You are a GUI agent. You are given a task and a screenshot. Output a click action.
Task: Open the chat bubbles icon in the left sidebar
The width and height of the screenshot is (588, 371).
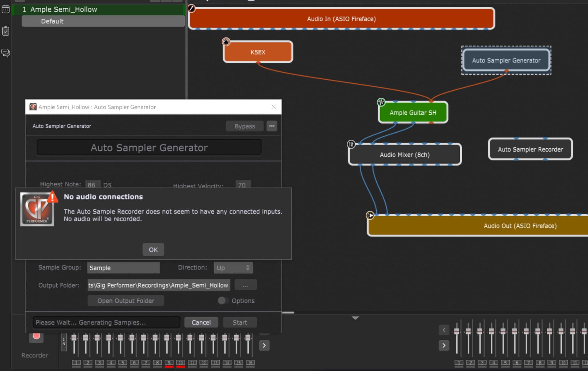pyautogui.click(x=6, y=53)
